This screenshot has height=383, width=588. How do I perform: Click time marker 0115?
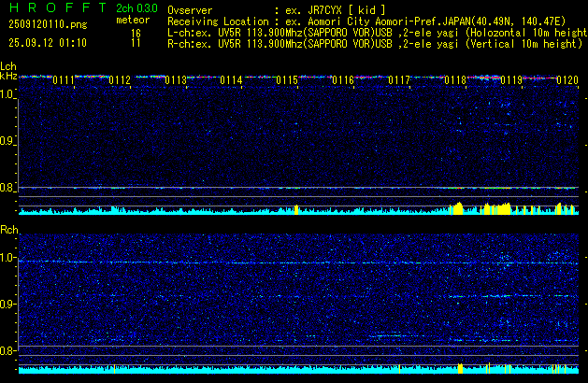coord(287,80)
